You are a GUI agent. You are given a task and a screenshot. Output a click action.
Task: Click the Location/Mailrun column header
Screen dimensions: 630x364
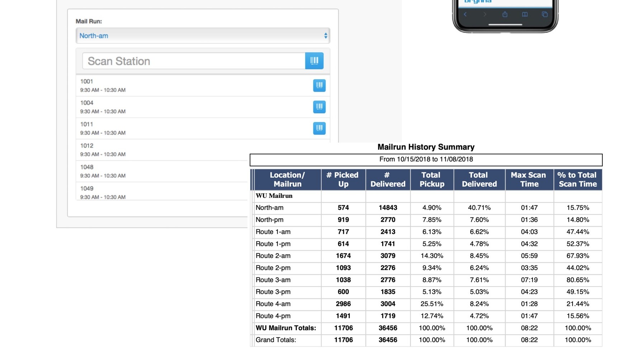click(x=287, y=179)
